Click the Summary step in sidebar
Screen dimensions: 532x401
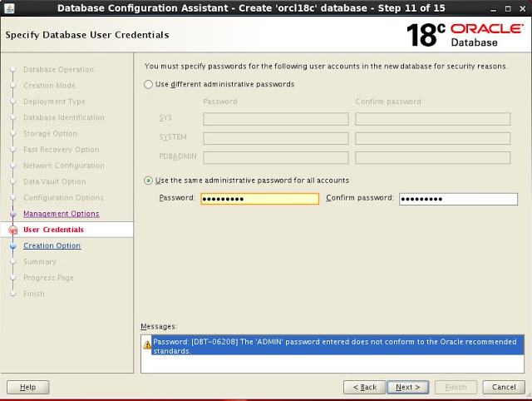tap(40, 262)
